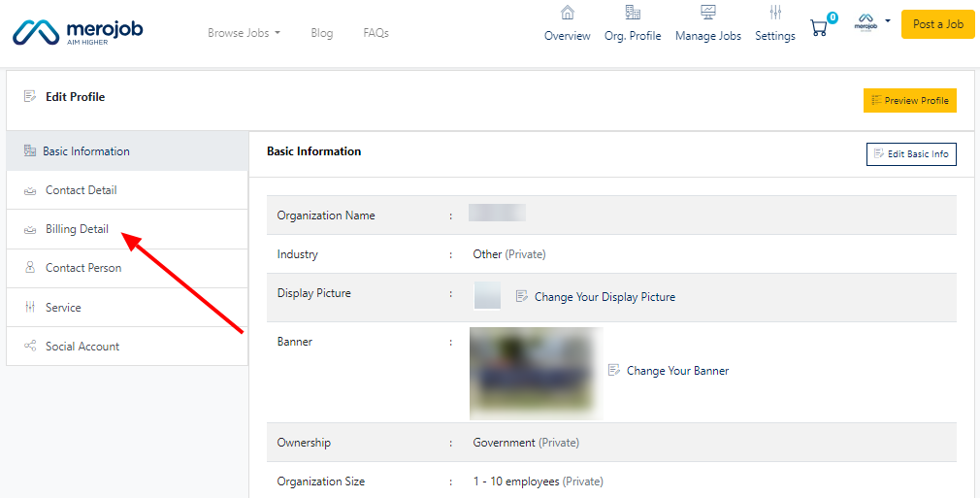Viewport: 980px width, 498px height.
Task: Expand the Browse Jobs dropdown
Action: pos(244,33)
